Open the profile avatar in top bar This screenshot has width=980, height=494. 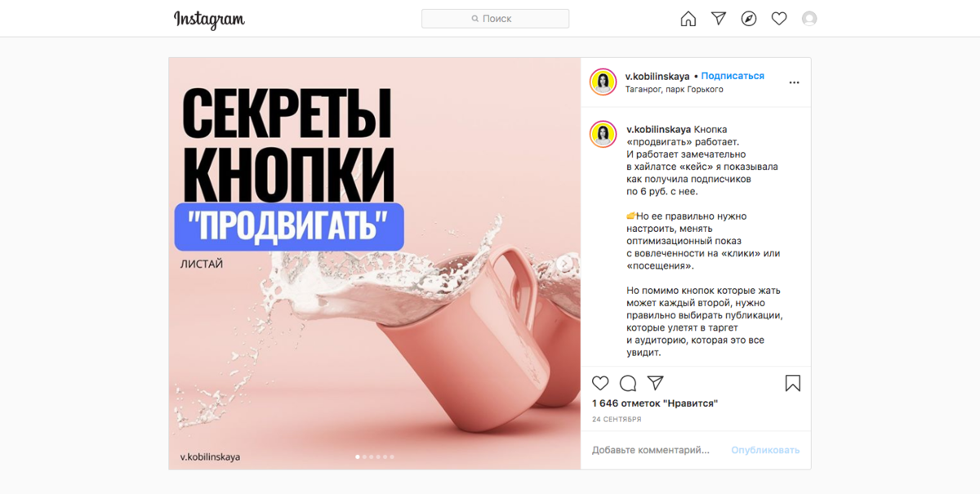tap(809, 19)
